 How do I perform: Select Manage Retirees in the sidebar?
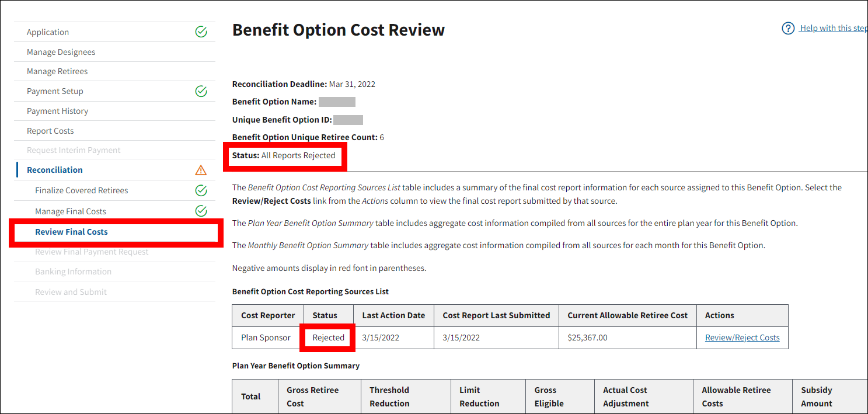coord(57,71)
